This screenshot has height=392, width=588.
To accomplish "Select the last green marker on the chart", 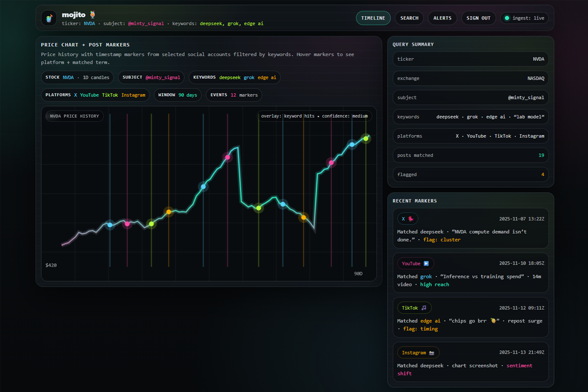I will click(366, 139).
